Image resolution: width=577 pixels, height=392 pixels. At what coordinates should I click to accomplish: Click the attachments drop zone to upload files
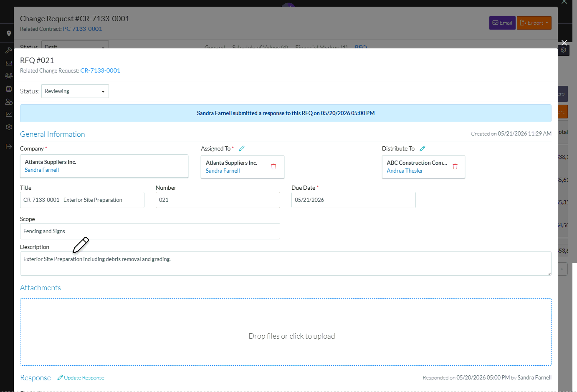coord(286,332)
